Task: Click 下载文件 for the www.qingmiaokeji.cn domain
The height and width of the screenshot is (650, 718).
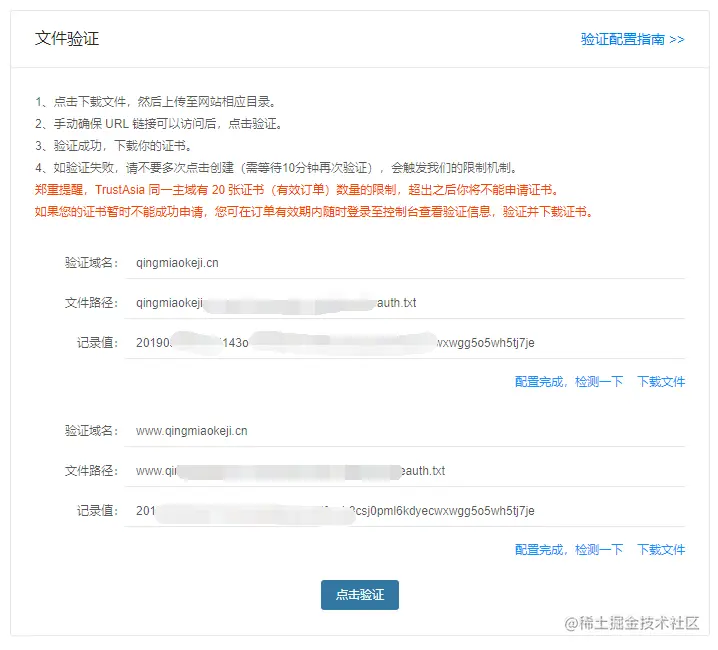Action: (661, 549)
